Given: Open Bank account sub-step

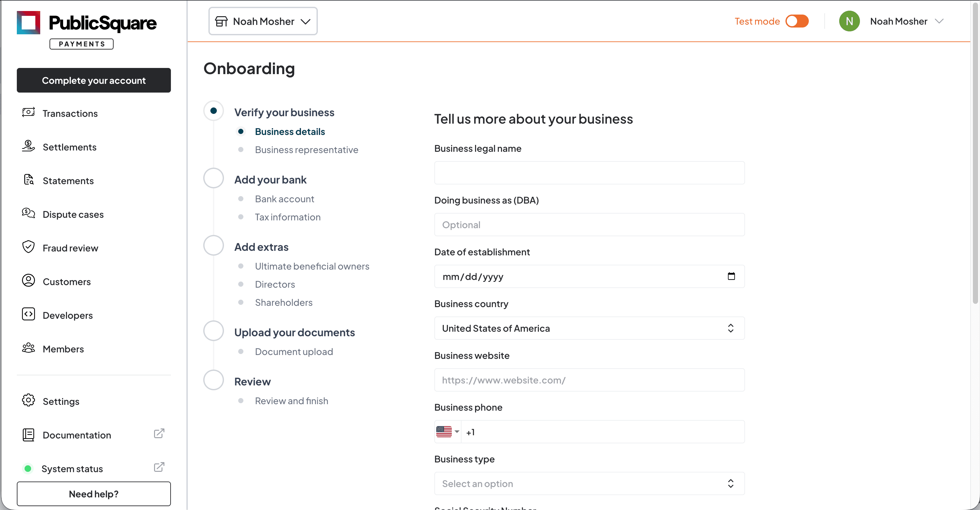Looking at the screenshot, I should coord(284,199).
